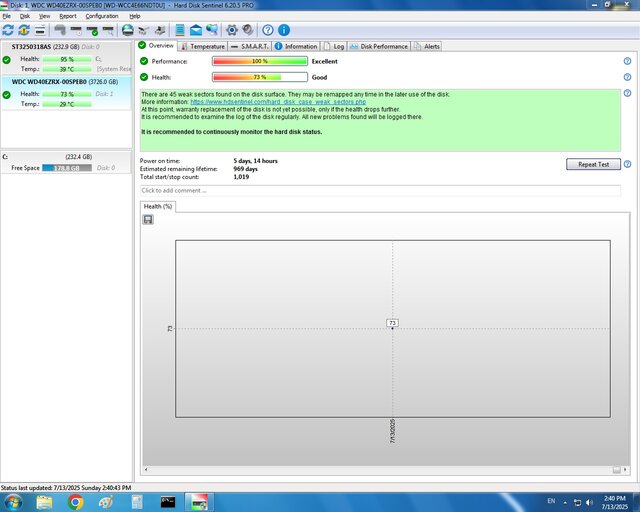Screen dimensions: 640x512
Task: Click help icon beside Repeat Test button
Action: [628, 164]
